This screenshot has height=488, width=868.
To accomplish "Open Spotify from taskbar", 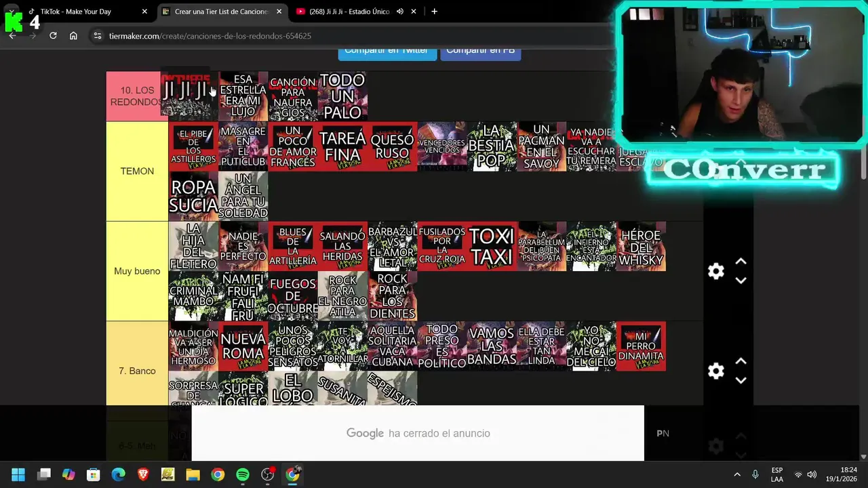I will tap(243, 474).
